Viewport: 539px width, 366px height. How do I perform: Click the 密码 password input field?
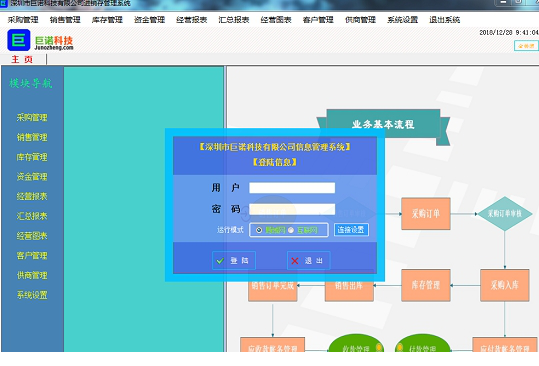click(x=292, y=209)
